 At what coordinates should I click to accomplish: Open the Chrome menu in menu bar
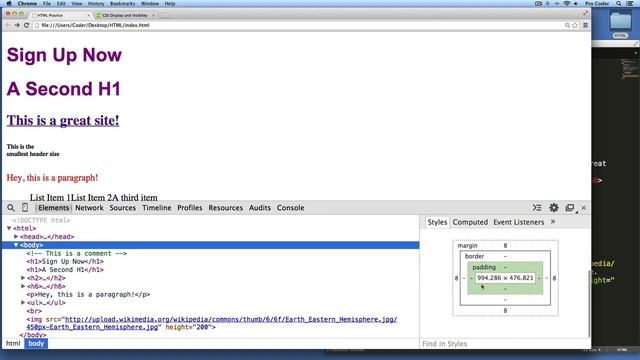(27, 3)
